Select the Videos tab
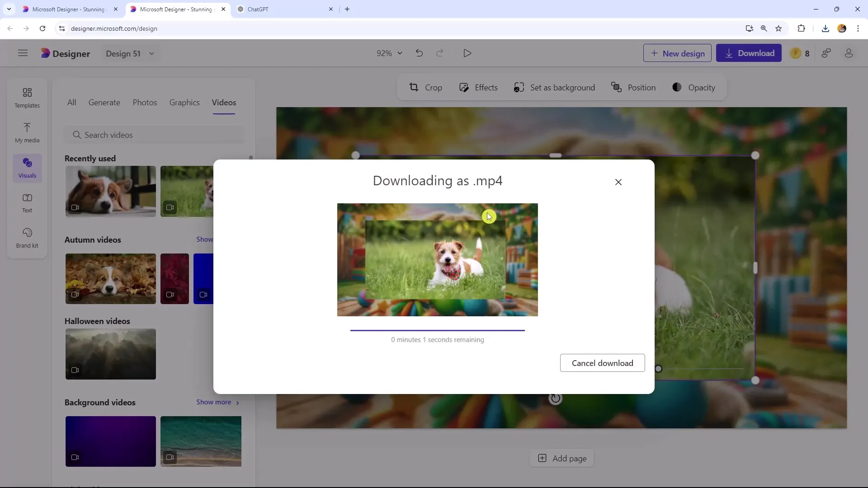868x488 pixels. click(224, 102)
